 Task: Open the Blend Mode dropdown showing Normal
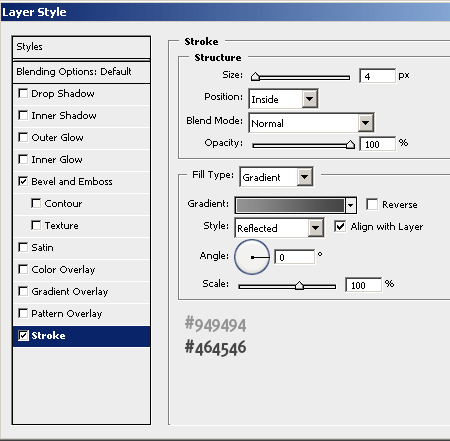311,123
